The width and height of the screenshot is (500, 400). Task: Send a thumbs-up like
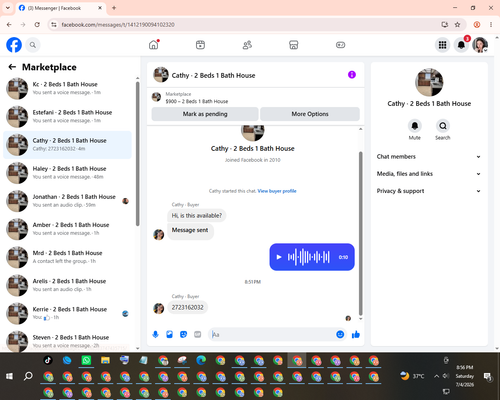pos(356,334)
